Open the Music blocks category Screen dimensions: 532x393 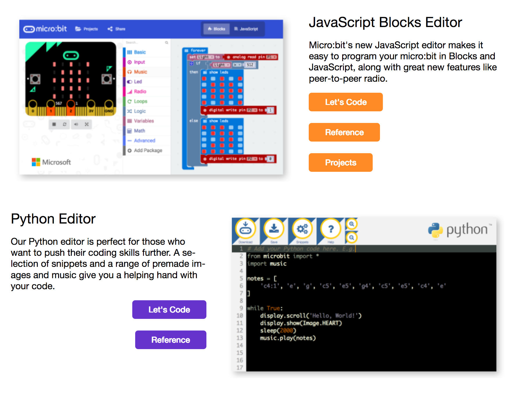tap(140, 72)
